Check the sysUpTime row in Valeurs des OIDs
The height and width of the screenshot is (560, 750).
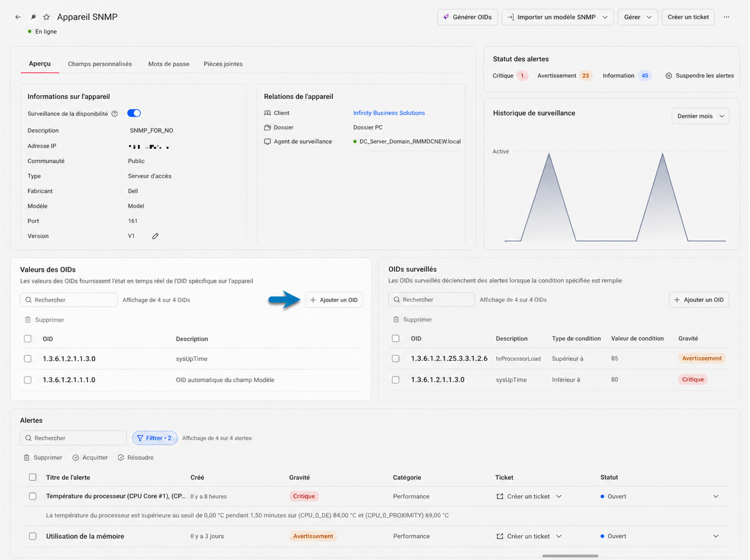(x=28, y=359)
